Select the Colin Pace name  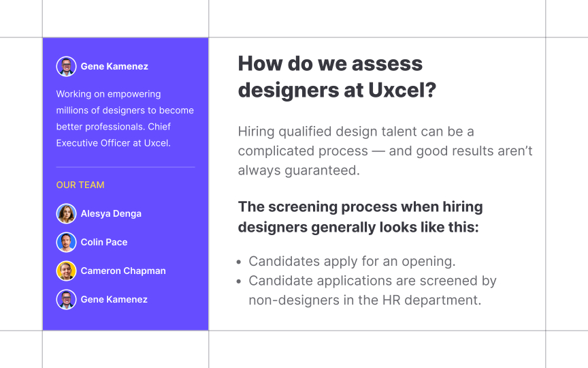click(x=104, y=242)
